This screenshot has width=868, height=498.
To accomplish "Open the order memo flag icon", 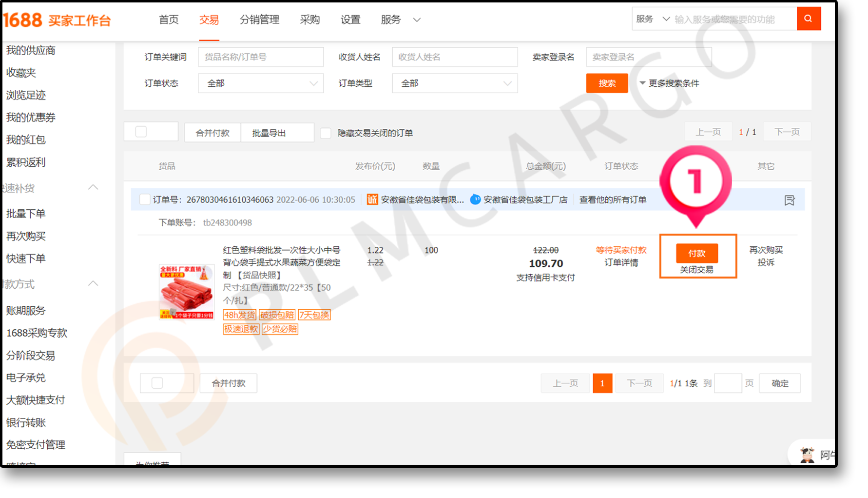I will point(789,200).
